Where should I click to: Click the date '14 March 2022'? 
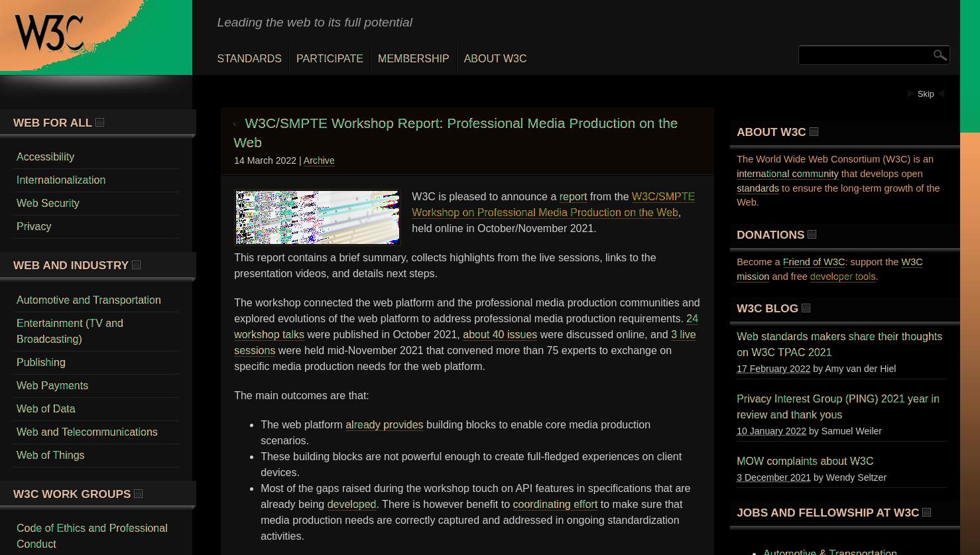265,160
